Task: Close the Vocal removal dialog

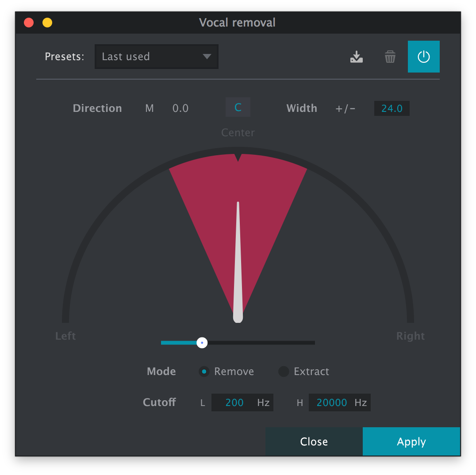Action: point(314,441)
